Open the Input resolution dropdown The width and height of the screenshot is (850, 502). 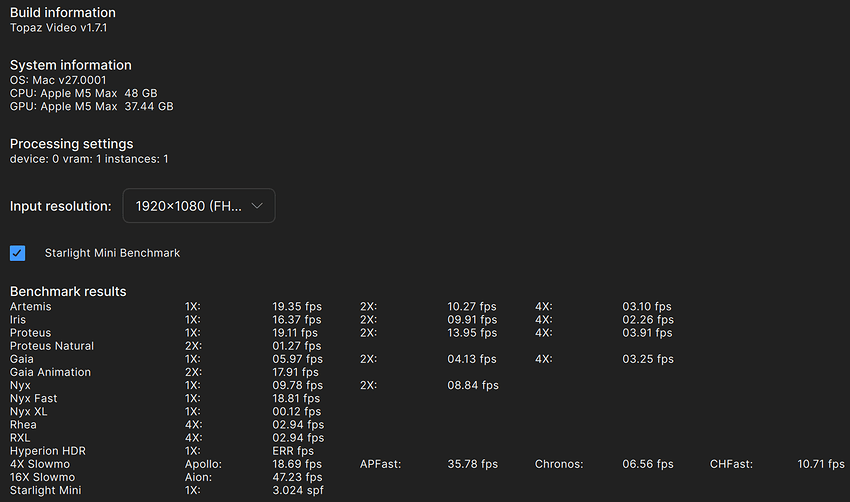tap(199, 205)
